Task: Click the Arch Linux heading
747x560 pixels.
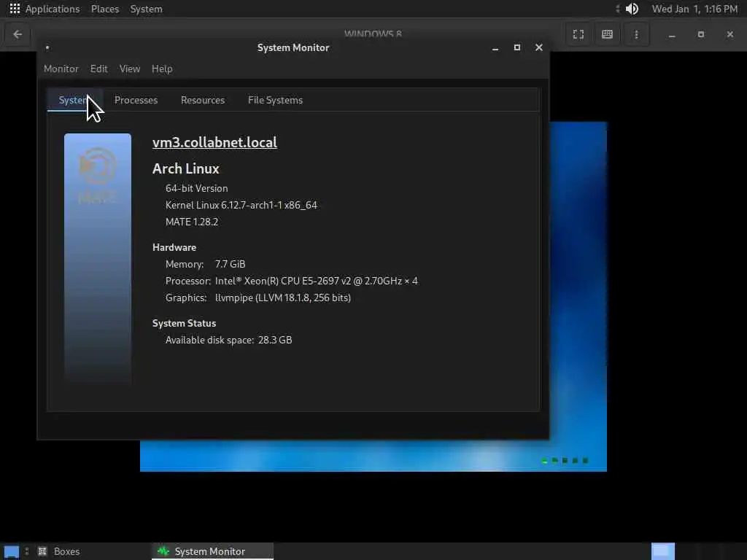Action: coord(186,168)
